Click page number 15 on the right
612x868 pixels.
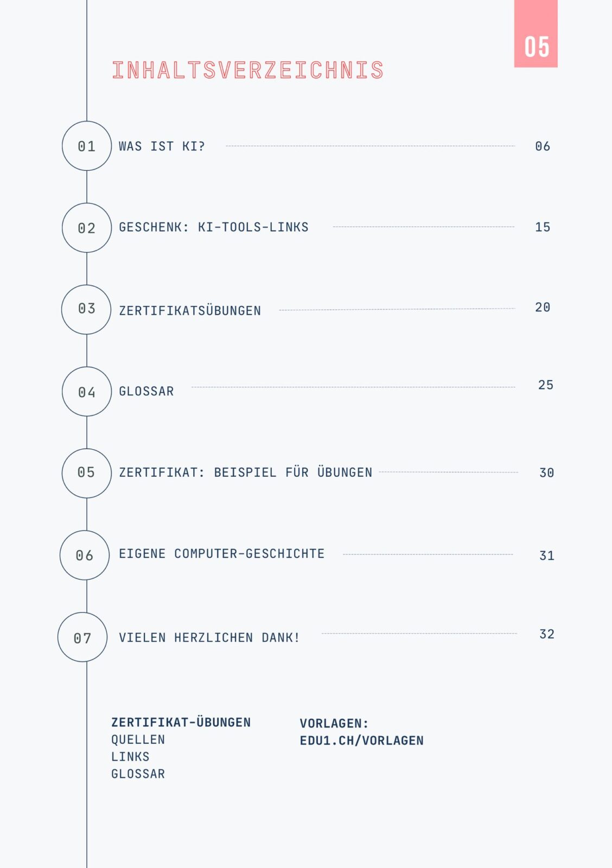(543, 227)
